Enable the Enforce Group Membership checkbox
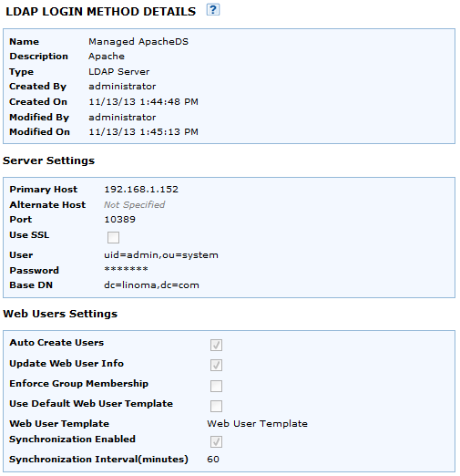 pos(216,386)
